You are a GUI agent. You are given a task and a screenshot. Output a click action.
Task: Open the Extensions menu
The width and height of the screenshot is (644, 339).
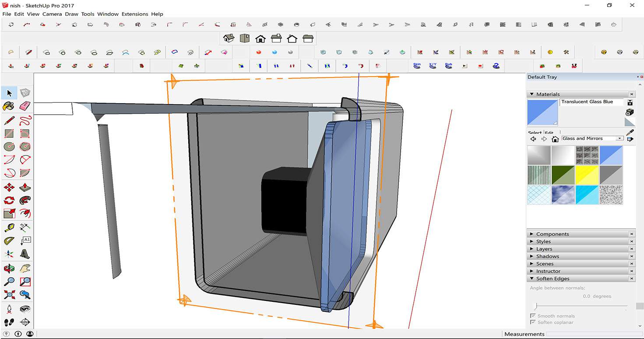click(135, 14)
